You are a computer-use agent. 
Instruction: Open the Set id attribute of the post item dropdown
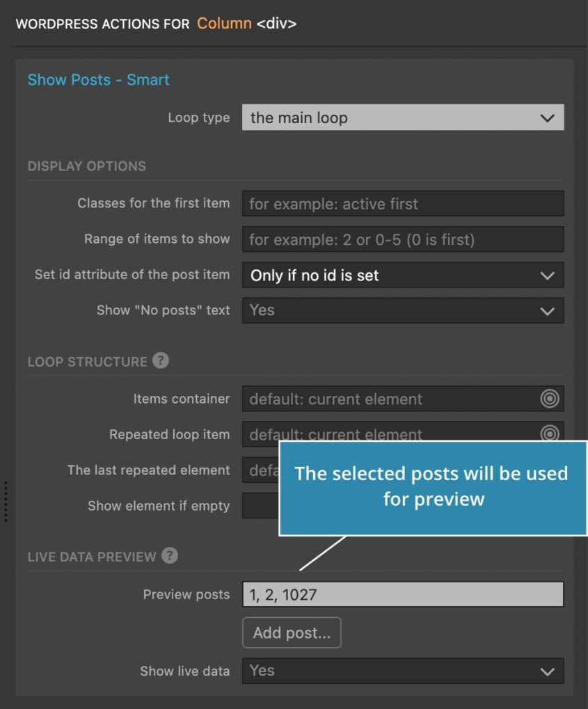click(403, 275)
